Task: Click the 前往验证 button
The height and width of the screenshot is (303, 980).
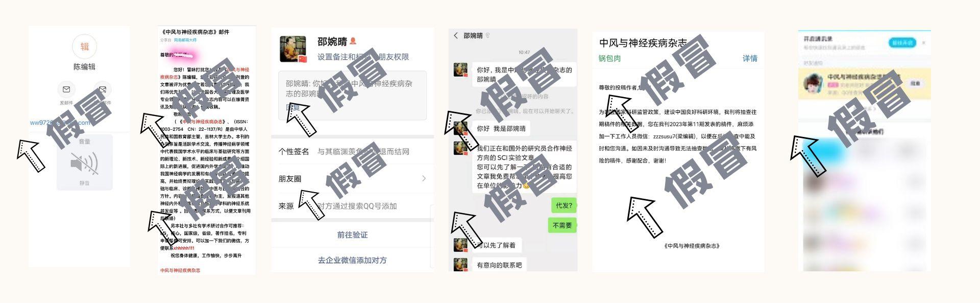Action: 352,235
